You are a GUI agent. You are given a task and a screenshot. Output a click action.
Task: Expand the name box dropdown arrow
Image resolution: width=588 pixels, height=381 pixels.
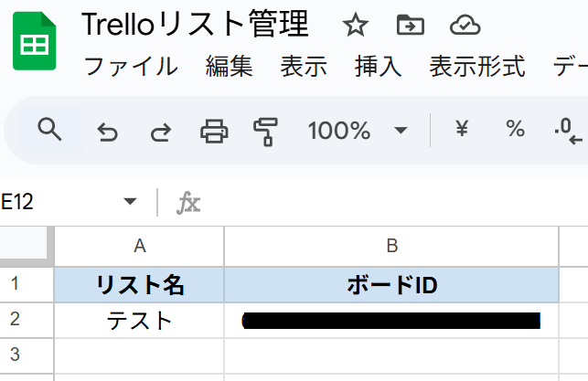(x=130, y=202)
